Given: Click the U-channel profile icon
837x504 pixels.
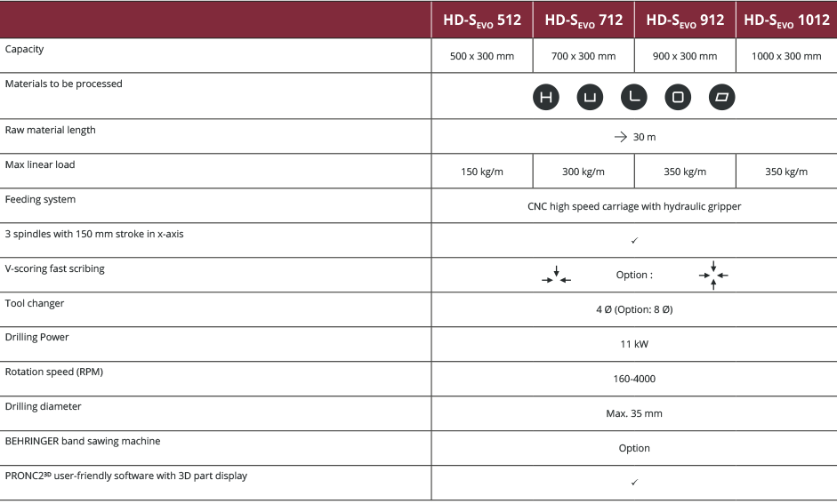Looking at the screenshot, I should click(590, 97).
